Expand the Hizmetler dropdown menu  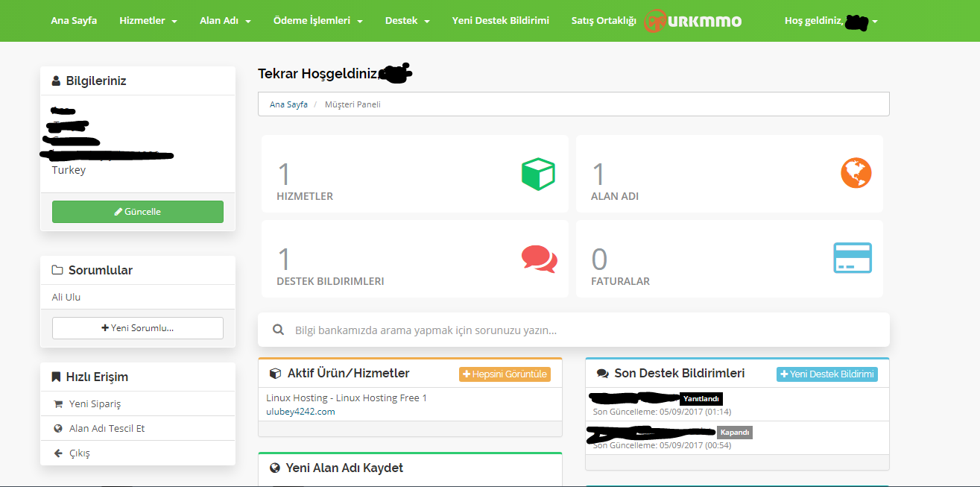(148, 21)
